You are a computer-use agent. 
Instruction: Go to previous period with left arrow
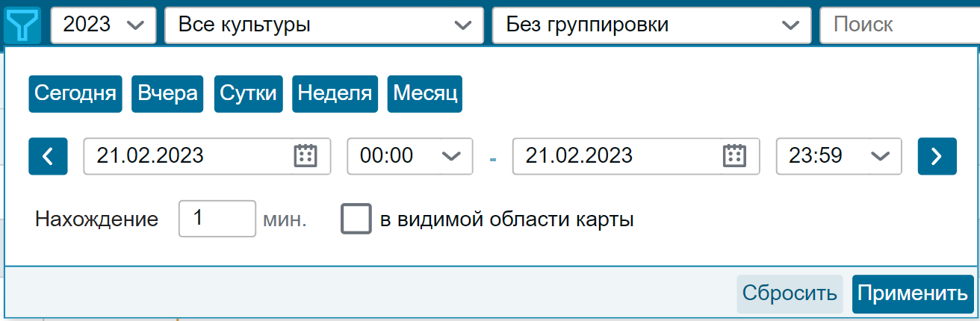click(x=48, y=156)
